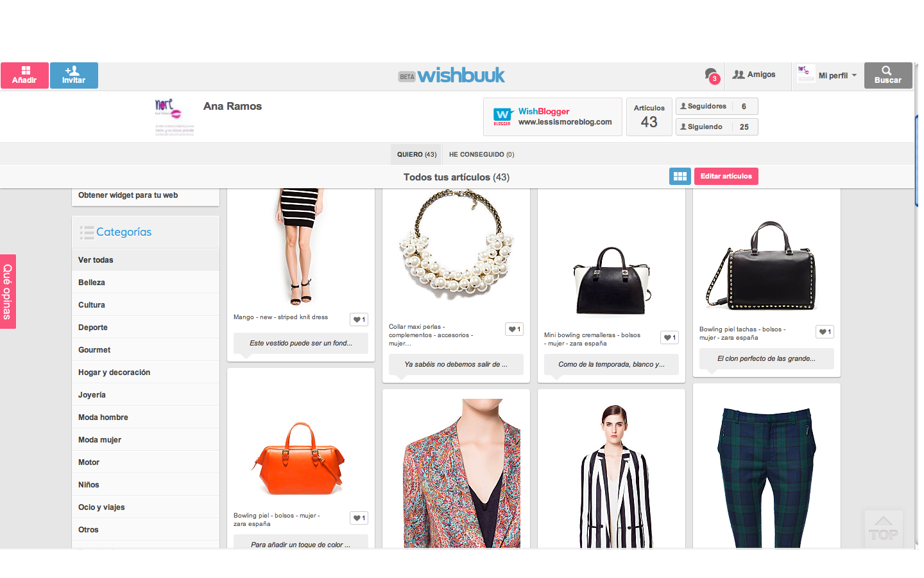Open the Qué opinas feedback tab
The width and height of the screenshot is (924, 578).
[8, 292]
